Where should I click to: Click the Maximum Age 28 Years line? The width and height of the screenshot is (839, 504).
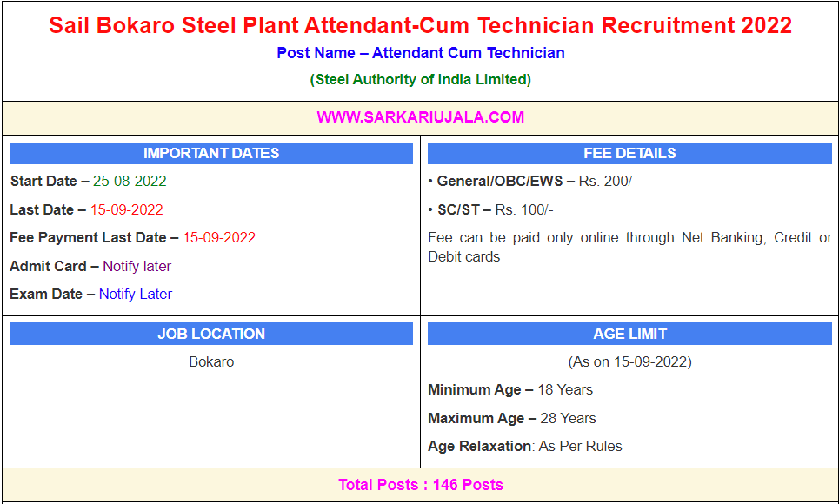pyautogui.click(x=512, y=418)
